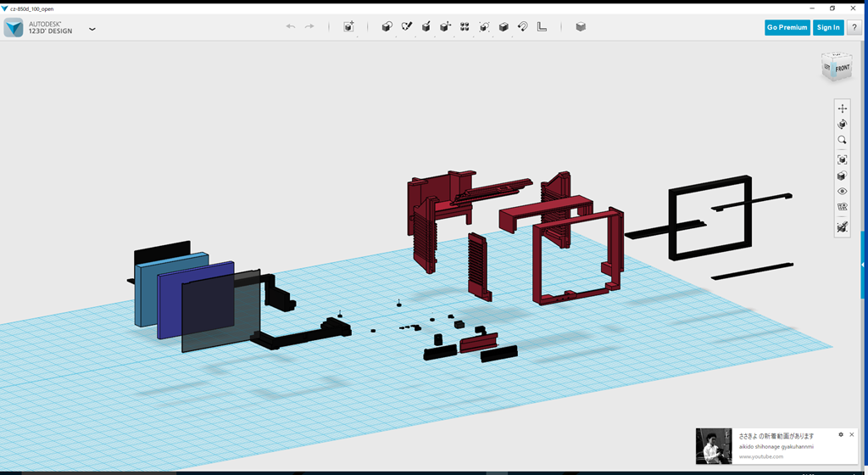Click the FRONT face of the view cube
This screenshot has width=868, height=475.
coord(841,68)
